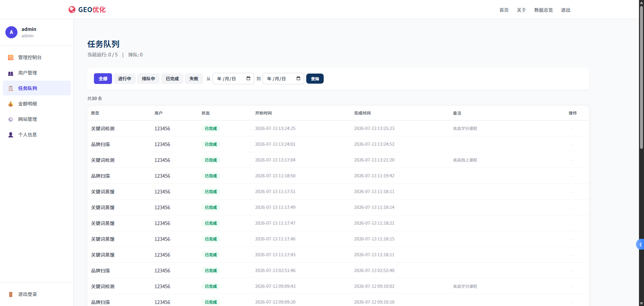Click the 用户管理 people icon
The width and height of the screenshot is (644, 306).
pyautogui.click(x=11, y=73)
